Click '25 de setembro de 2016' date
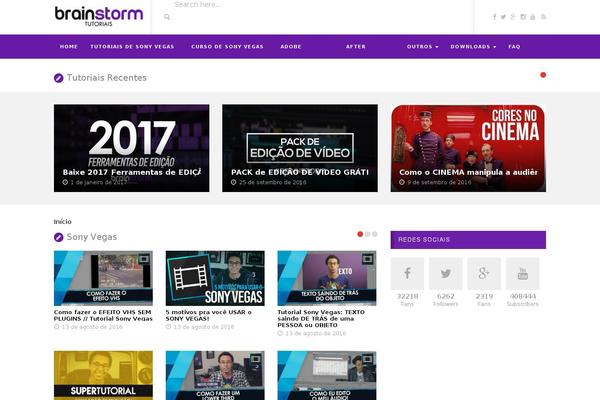Viewport: 600px width, 400px height. pos(272,183)
